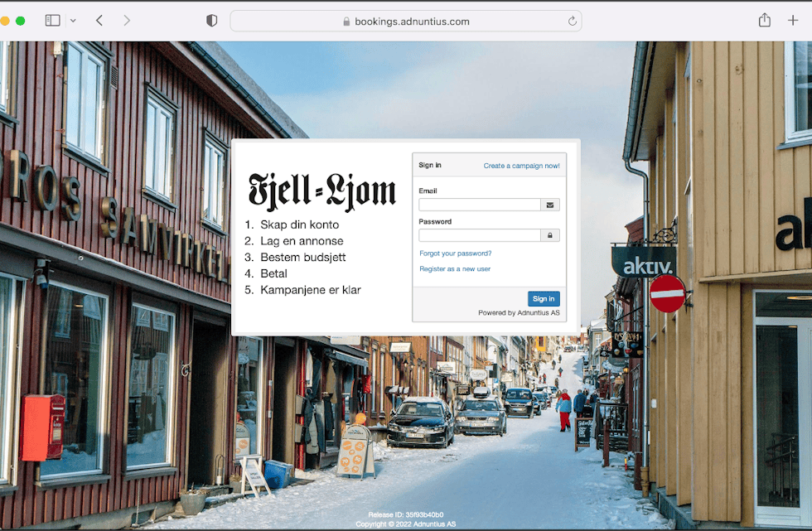Toggle the Safari sidebar icon
812x531 pixels.
click(51, 20)
